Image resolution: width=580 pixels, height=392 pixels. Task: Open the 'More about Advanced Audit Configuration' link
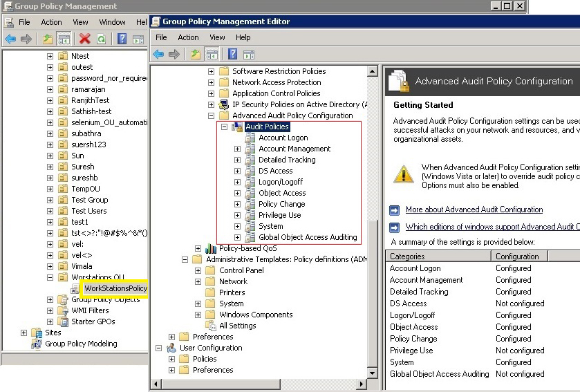pyautogui.click(x=474, y=209)
